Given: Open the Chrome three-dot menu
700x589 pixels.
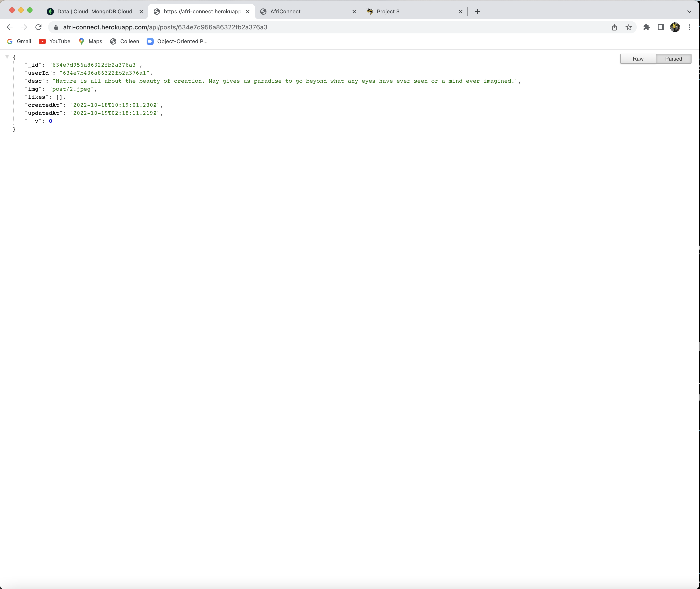Looking at the screenshot, I should (x=689, y=27).
